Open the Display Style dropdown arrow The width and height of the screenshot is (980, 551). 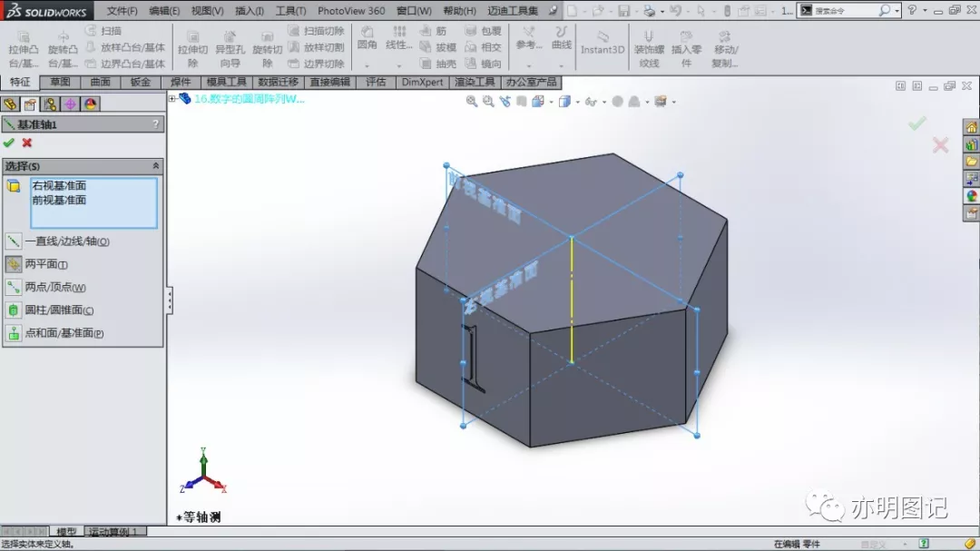click(577, 102)
